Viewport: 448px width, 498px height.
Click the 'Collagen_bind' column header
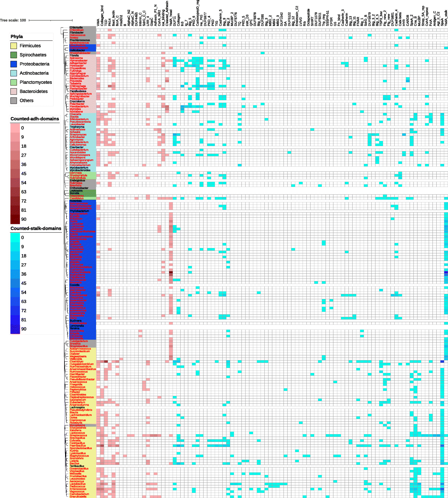point(102,15)
